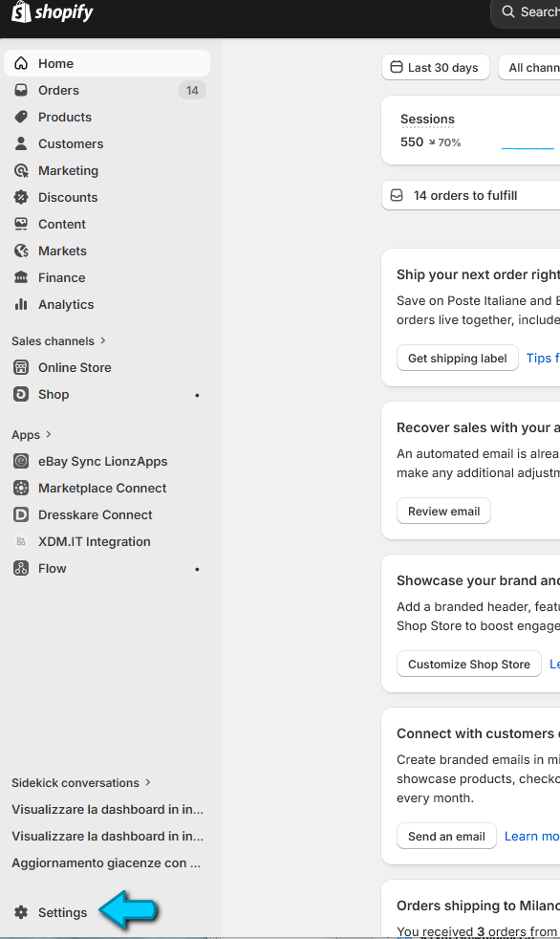
Task: Click the Online Store storefront icon
Action: click(x=21, y=368)
